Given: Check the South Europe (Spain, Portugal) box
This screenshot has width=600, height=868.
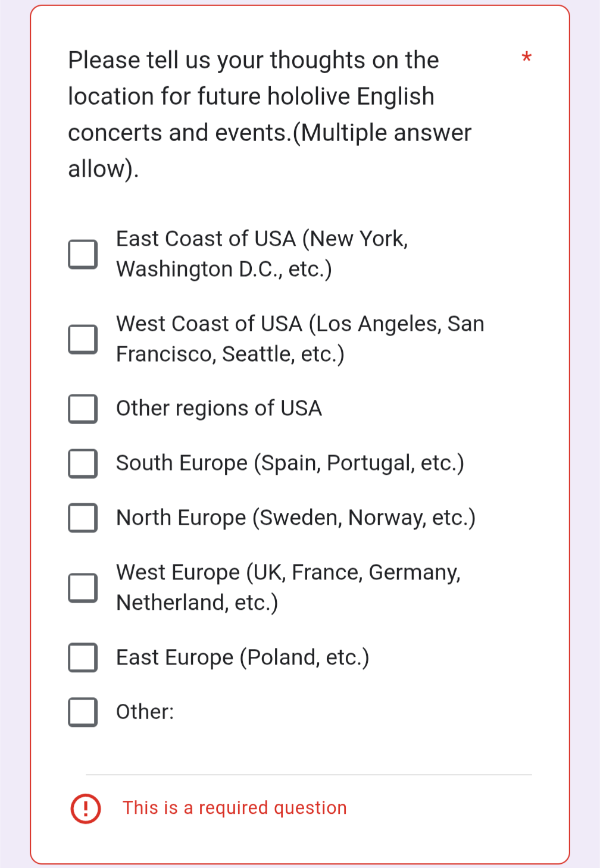Looking at the screenshot, I should 83,463.
